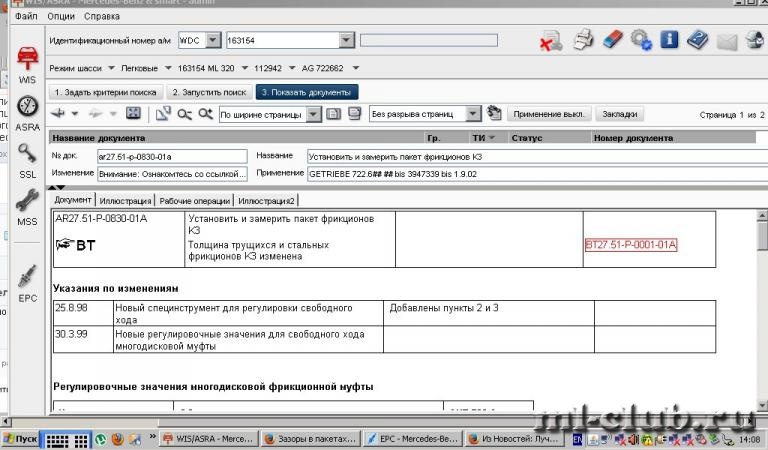
Task: Click the Название field text
Action: tap(537, 157)
